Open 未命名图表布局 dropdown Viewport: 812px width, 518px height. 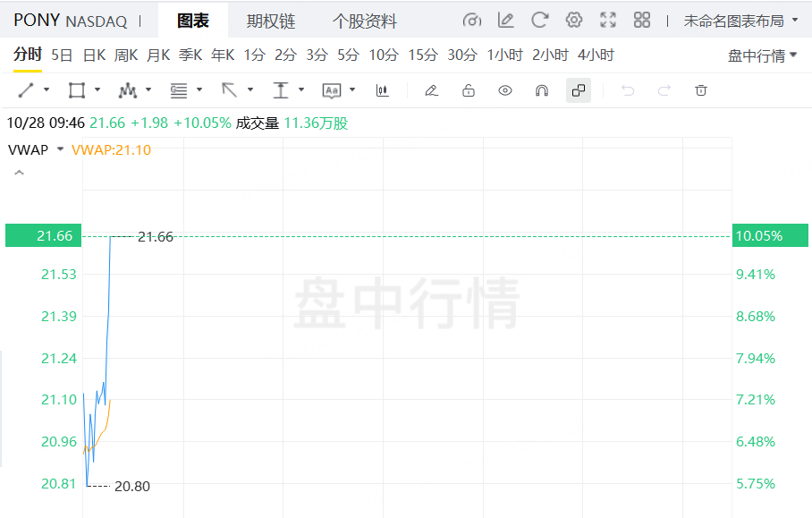coord(740,21)
